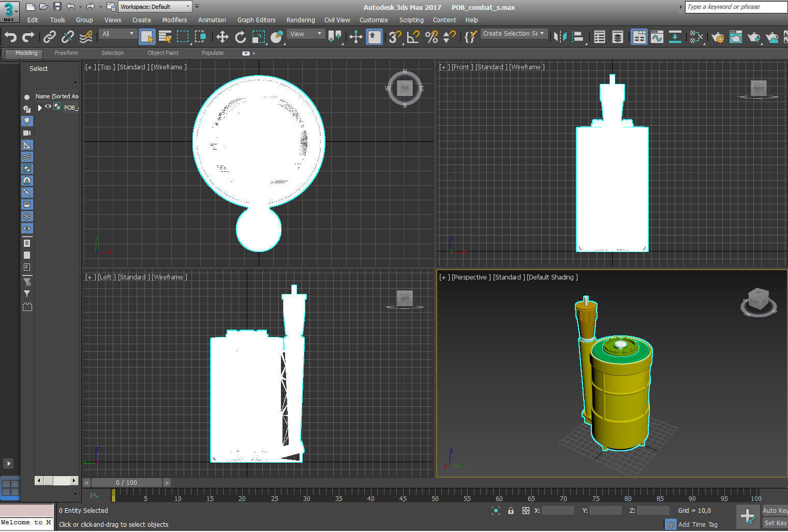Viewport: 788px width, 532px height.
Task: Open the Rendering menu
Action: 301,20
